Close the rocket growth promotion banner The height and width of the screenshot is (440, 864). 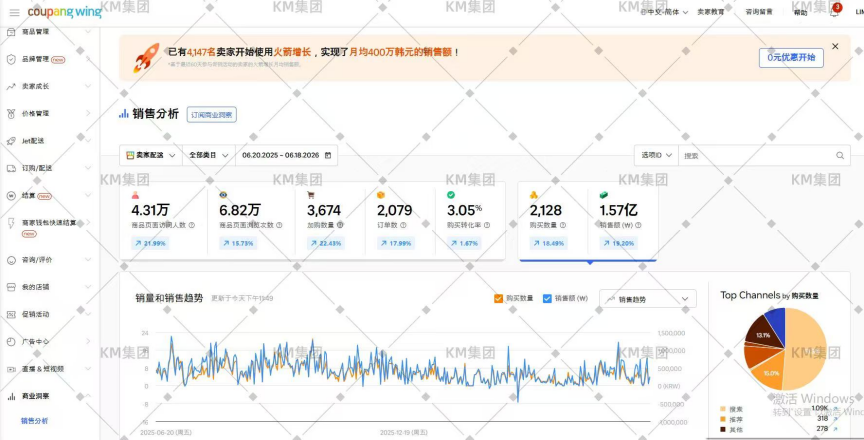(x=835, y=46)
